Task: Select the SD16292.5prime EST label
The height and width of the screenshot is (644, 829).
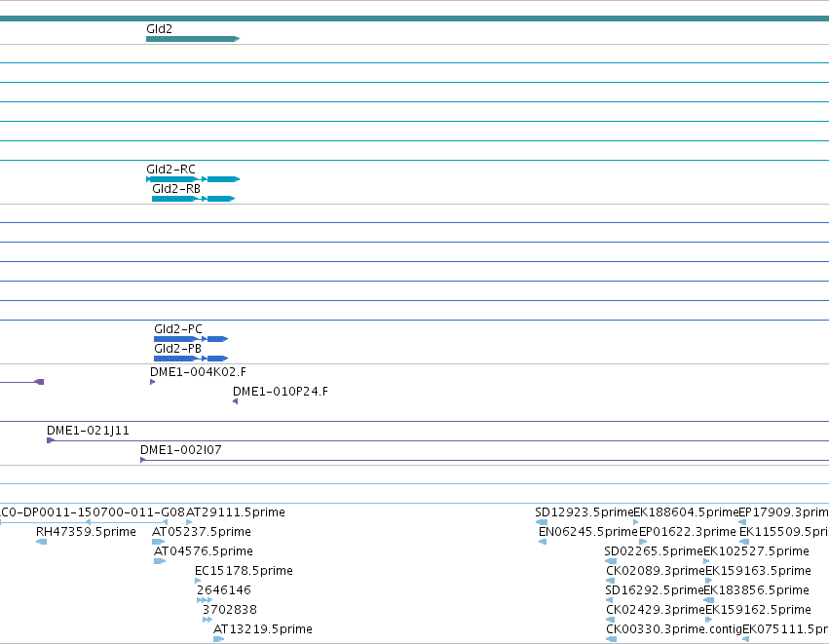Action: coord(655,590)
